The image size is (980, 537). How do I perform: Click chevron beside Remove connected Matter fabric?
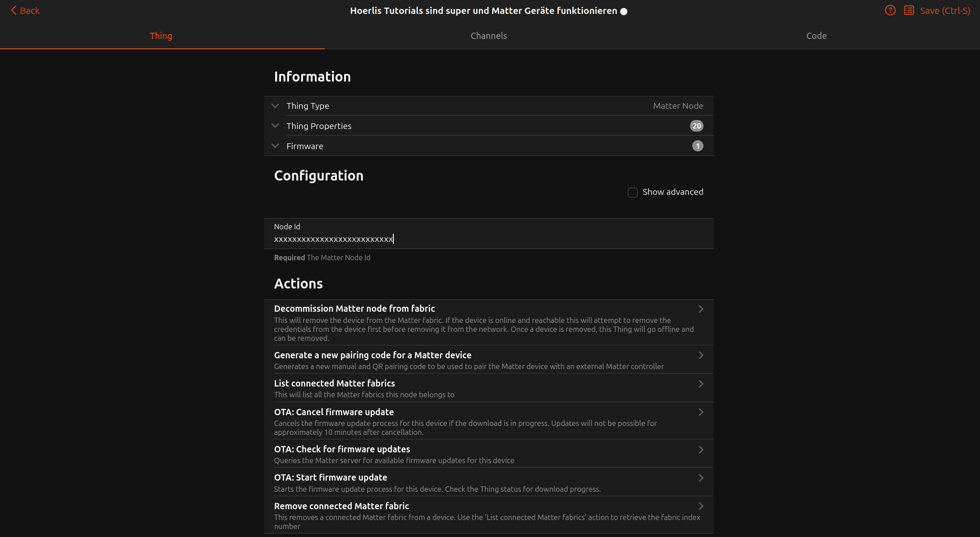coord(701,506)
